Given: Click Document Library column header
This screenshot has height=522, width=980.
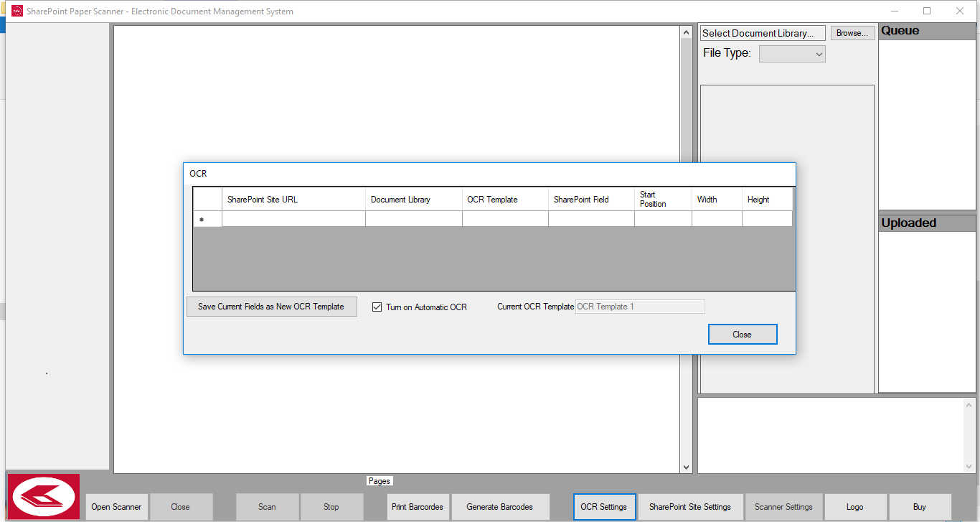Looking at the screenshot, I should pyautogui.click(x=414, y=200).
